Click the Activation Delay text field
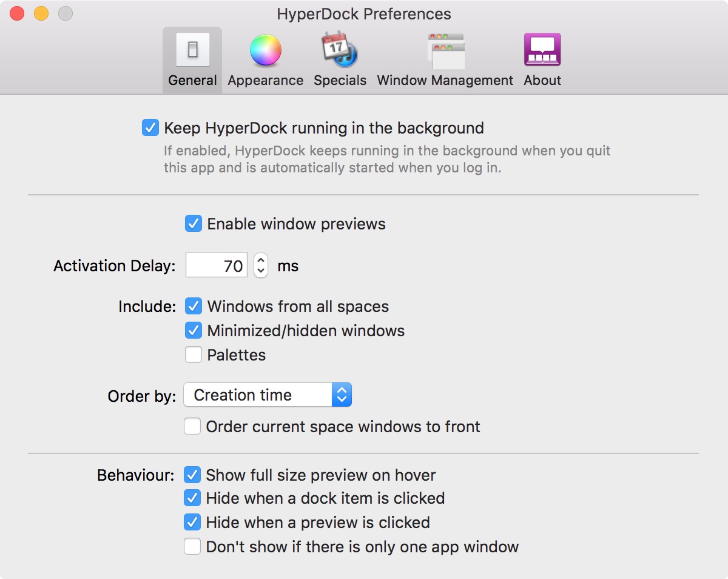The height and width of the screenshot is (579, 728). pyautogui.click(x=217, y=265)
